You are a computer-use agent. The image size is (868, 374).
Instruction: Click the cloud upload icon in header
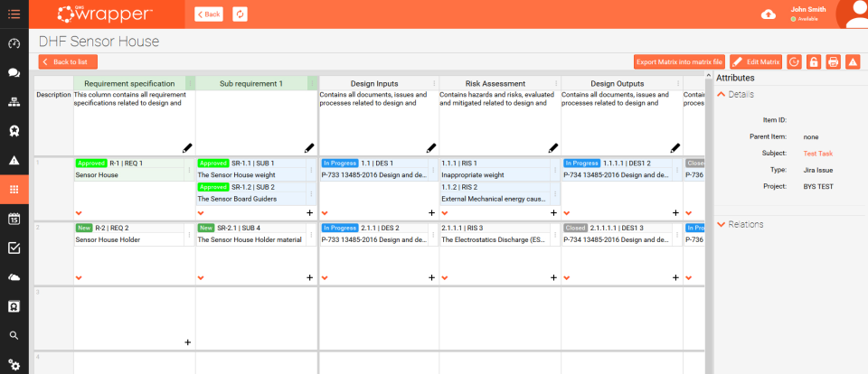coord(769,14)
